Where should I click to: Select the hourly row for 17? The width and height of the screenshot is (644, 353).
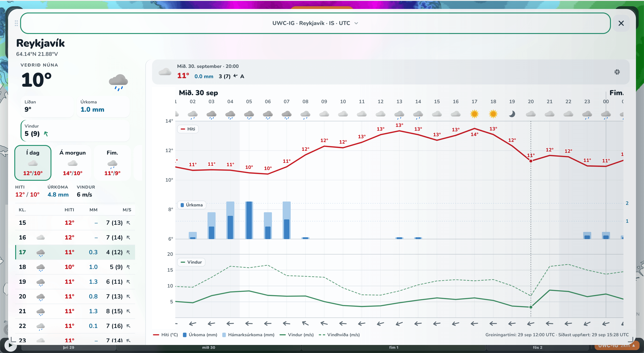(x=75, y=252)
